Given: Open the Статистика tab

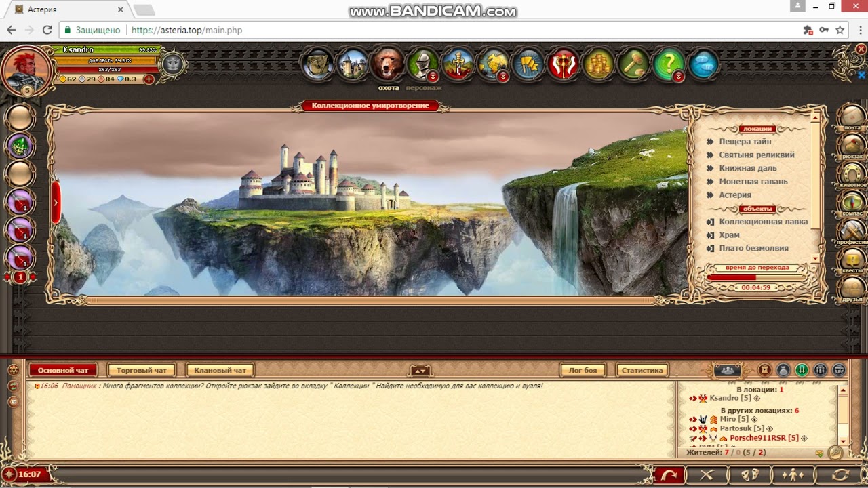Looking at the screenshot, I should tap(642, 370).
